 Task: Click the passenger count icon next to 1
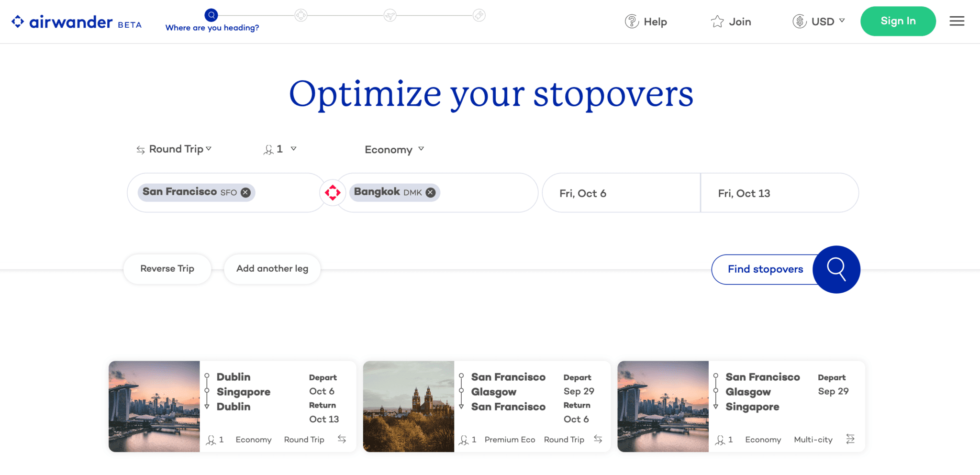[269, 149]
